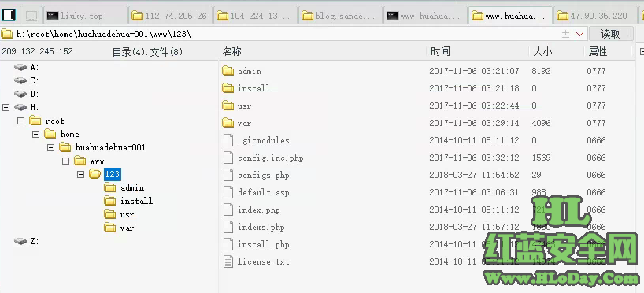Open the www.huahua... terminal tab

tap(425, 16)
